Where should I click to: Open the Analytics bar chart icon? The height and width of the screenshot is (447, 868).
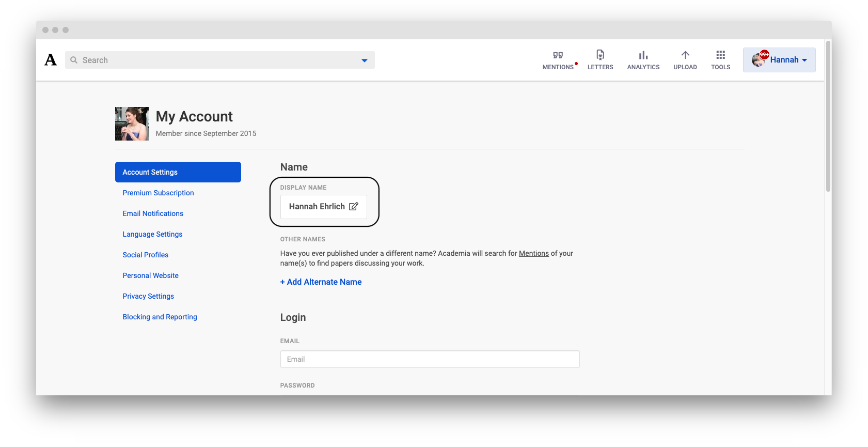point(643,55)
